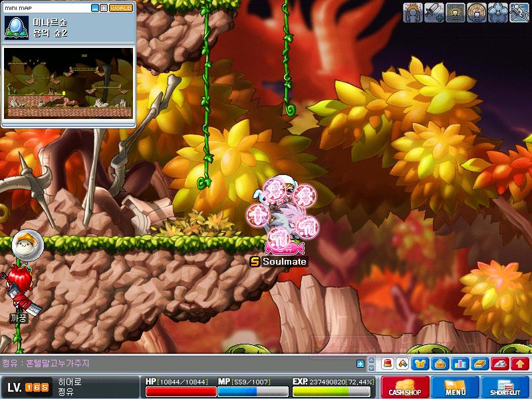Click the flaming aura buff icon

[x=412, y=13]
